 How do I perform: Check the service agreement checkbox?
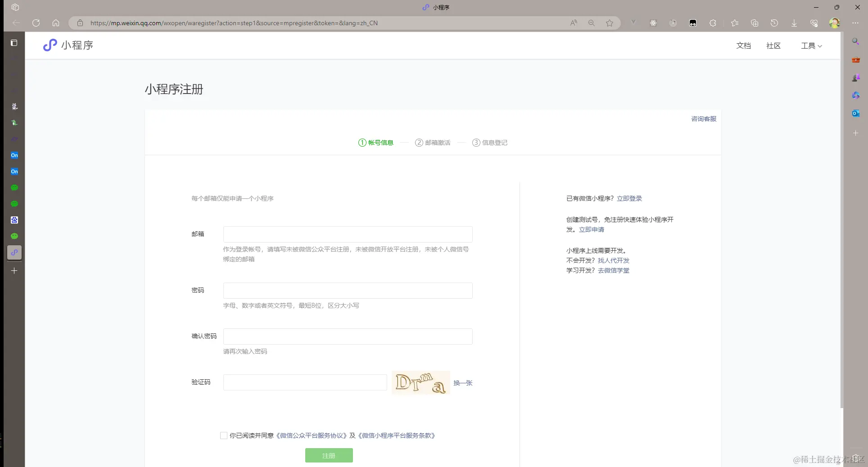pos(224,436)
